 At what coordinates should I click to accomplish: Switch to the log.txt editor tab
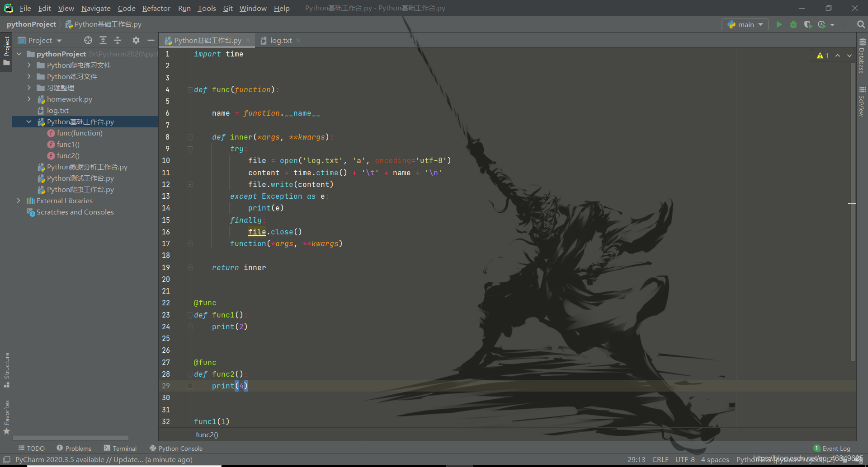pos(280,40)
